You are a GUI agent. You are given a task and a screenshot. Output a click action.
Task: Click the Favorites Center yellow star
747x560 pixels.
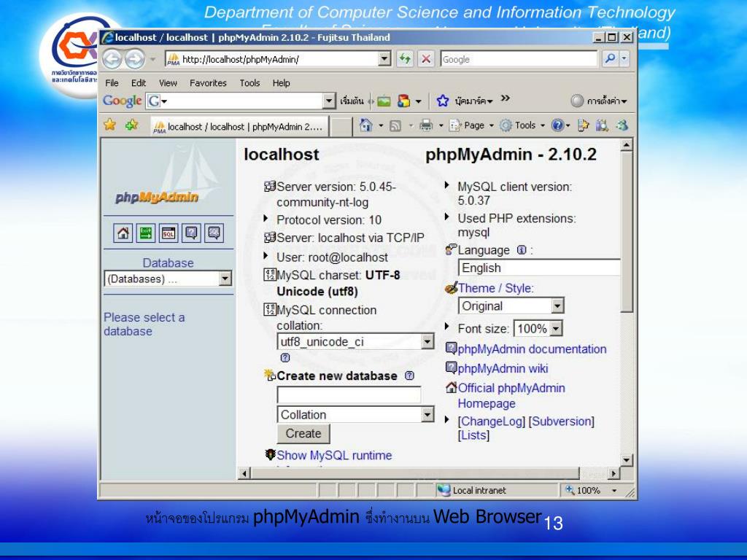click(x=110, y=125)
